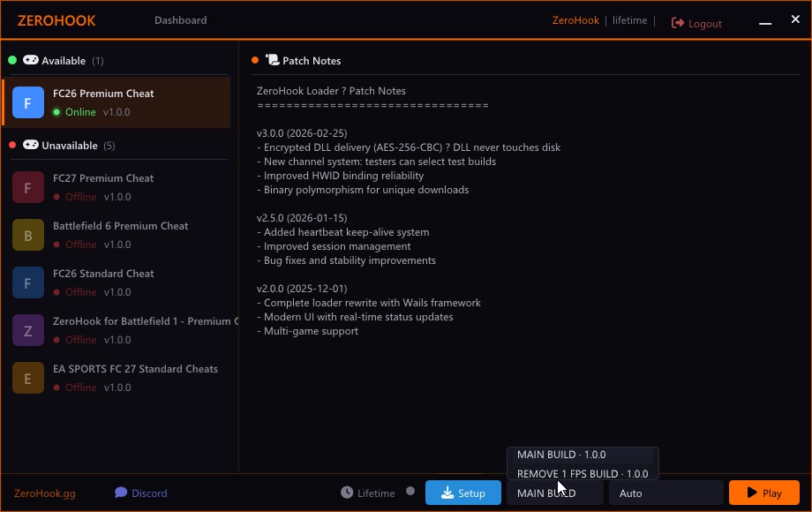This screenshot has width=812, height=512.
Task: Click the 'Improved HWID binding reliability' line
Action: pos(340,176)
